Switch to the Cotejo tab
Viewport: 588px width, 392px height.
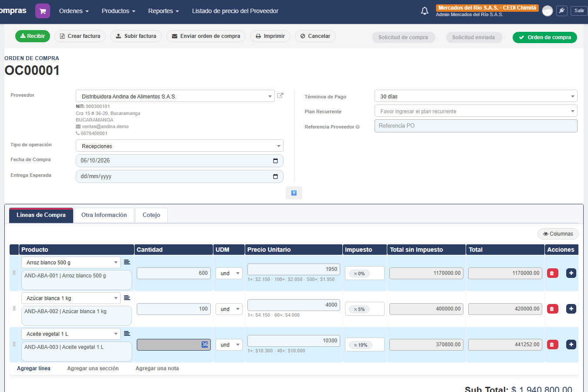(x=152, y=215)
